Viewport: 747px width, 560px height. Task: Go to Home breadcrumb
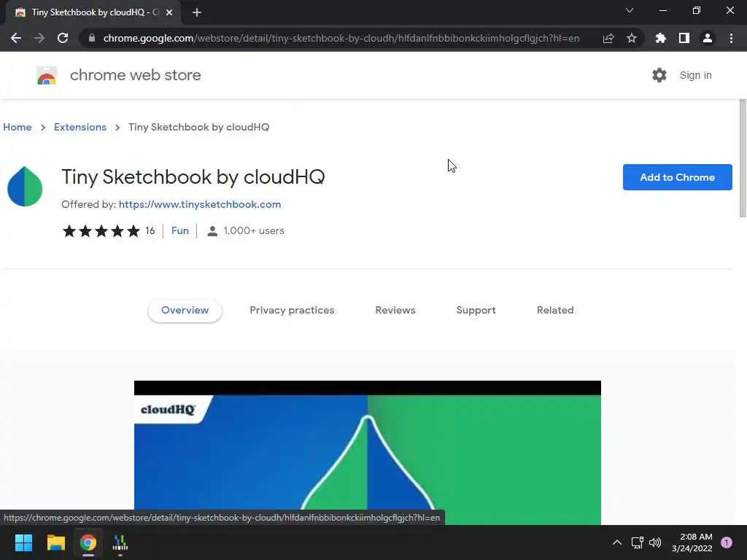coord(18,127)
